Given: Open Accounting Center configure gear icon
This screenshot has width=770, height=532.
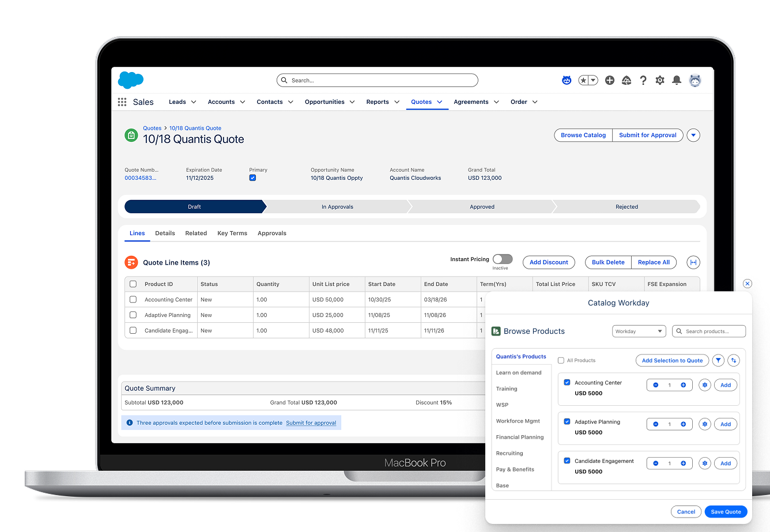Looking at the screenshot, I should coord(704,385).
